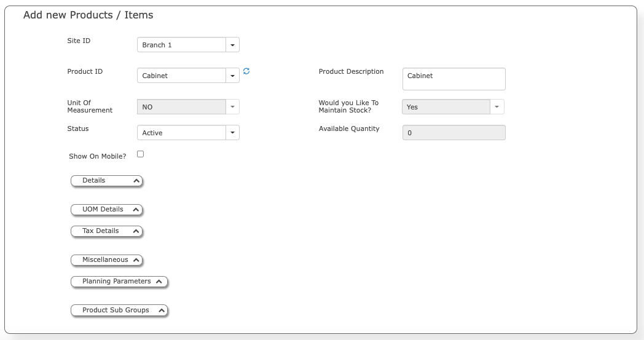This screenshot has height=340, width=644.
Task: Click the Available Quantity field
Action: (454, 133)
